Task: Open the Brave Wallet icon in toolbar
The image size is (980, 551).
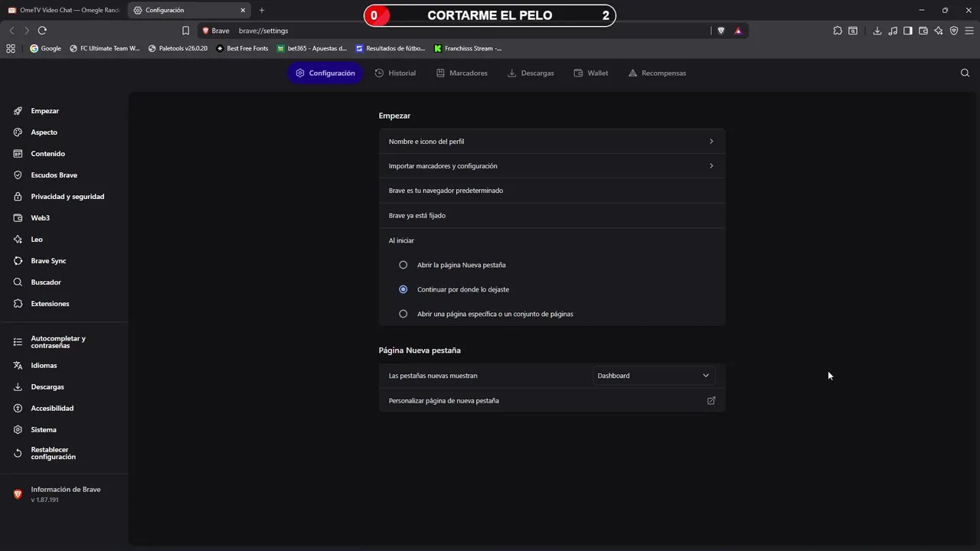Action: [923, 31]
